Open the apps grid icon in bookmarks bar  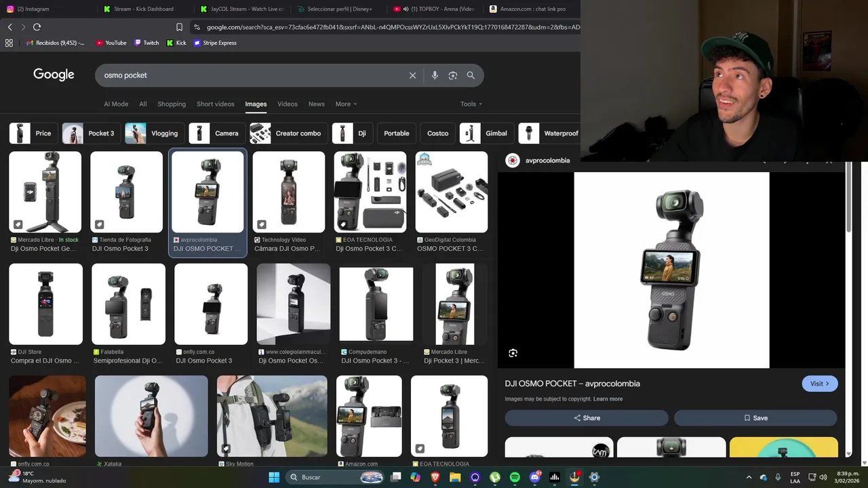pyautogui.click(x=9, y=43)
